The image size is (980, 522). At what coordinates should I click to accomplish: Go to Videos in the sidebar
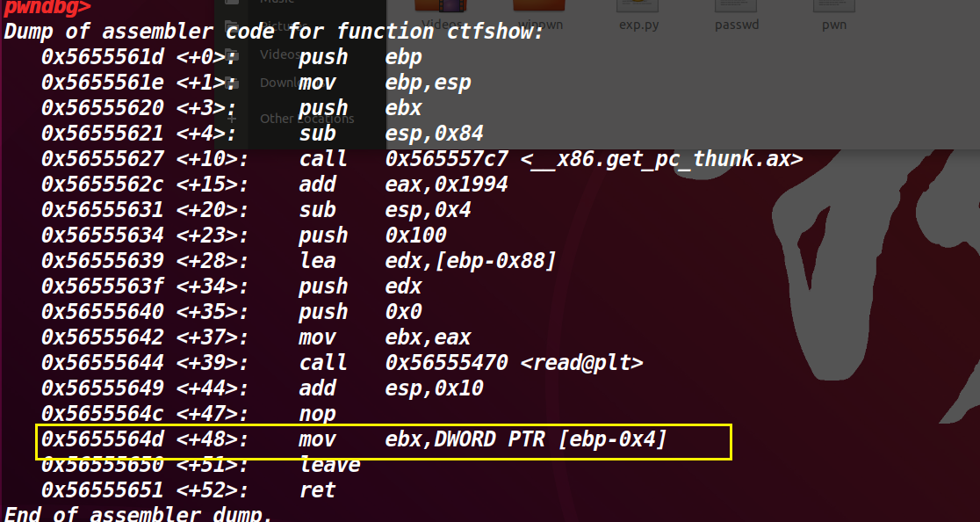(x=276, y=54)
